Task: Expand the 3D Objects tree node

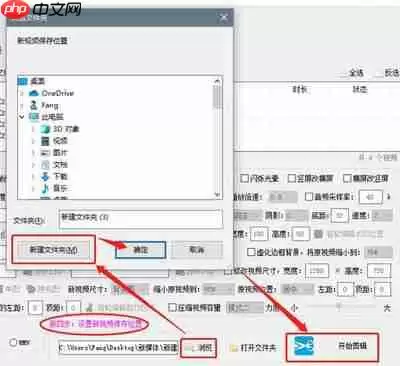Action: click(33, 129)
